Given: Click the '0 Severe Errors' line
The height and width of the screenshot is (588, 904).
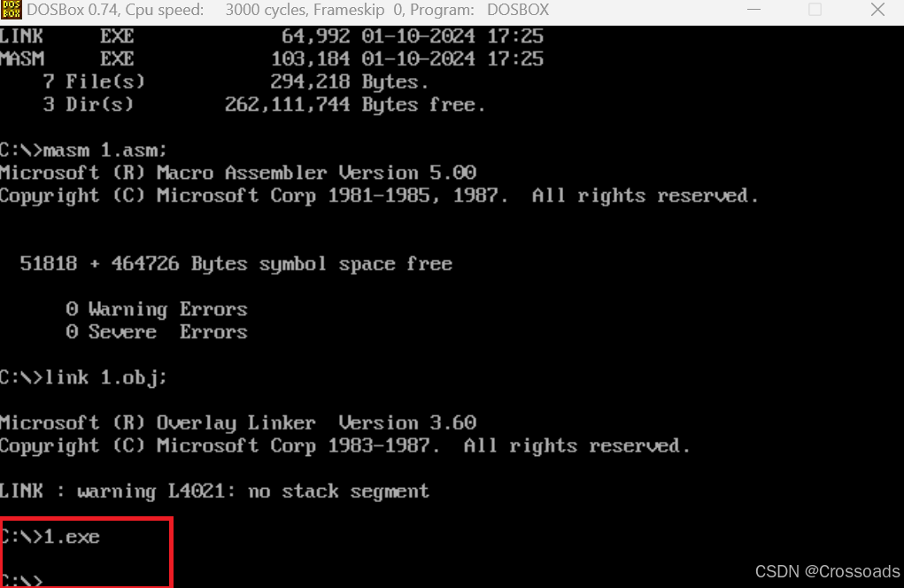Looking at the screenshot, I should tap(156, 332).
